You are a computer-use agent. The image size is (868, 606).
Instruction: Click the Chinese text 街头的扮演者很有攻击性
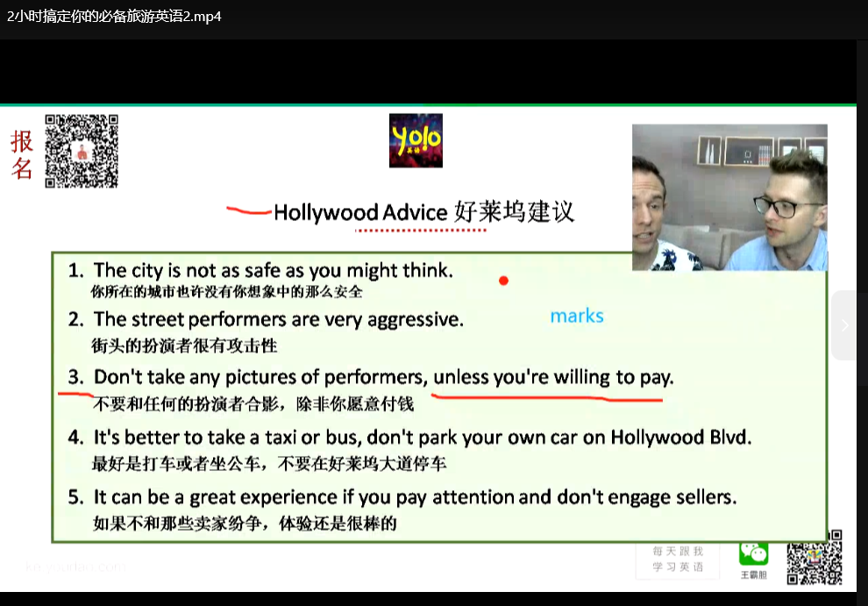coord(184,346)
